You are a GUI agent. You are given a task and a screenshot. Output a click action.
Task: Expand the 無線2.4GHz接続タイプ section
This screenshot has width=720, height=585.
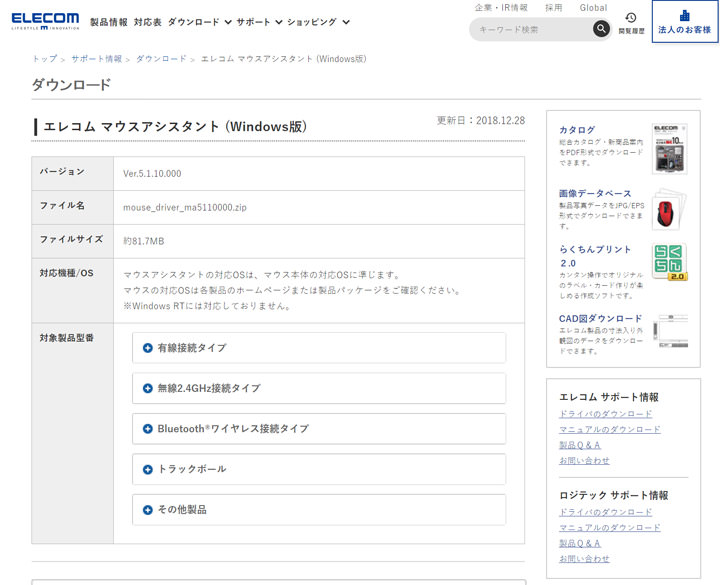(x=319, y=388)
